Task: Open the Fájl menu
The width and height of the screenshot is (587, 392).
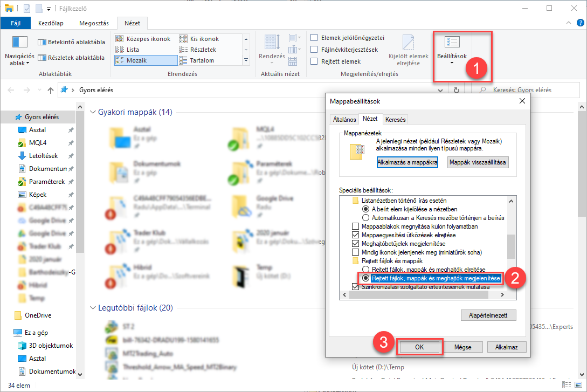Action: pyautogui.click(x=16, y=23)
